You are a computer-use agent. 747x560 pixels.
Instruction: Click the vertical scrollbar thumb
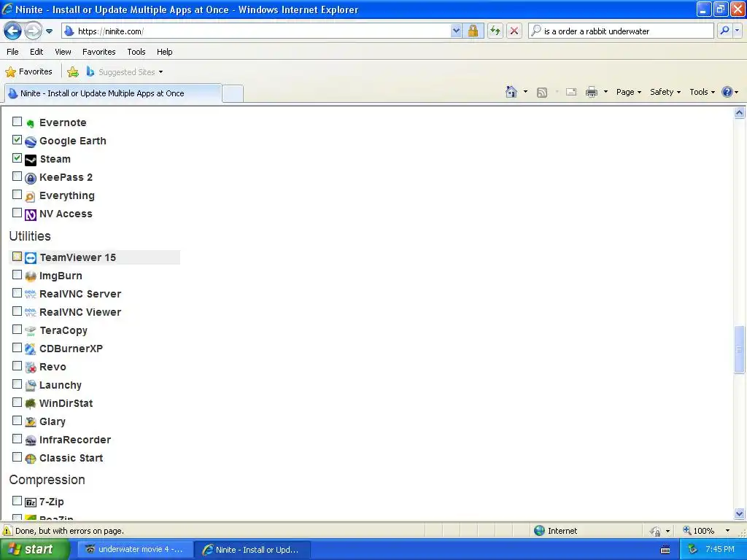(740, 349)
